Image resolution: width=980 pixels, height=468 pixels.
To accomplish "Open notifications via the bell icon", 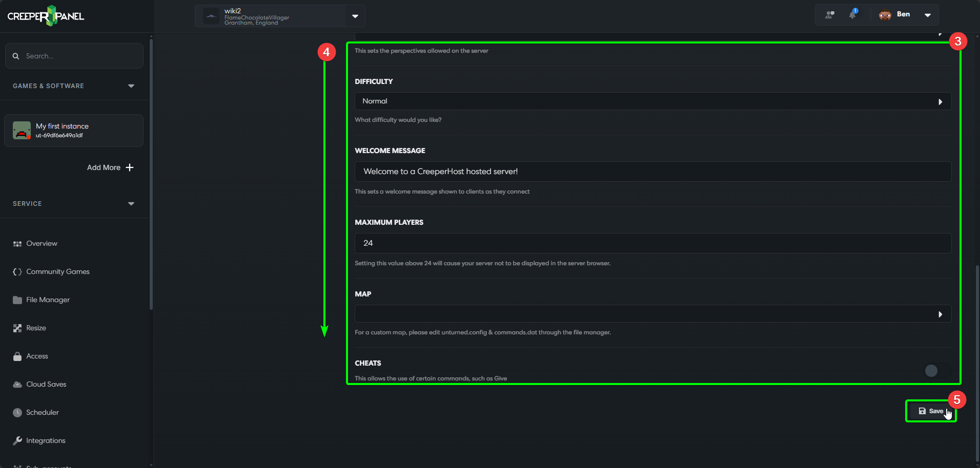I will (x=852, y=14).
